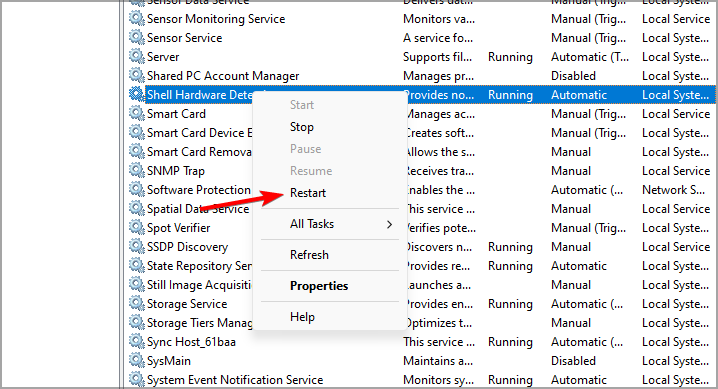Choose Restart from the context menu
This screenshot has width=718, height=389.
[x=308, y=193]
